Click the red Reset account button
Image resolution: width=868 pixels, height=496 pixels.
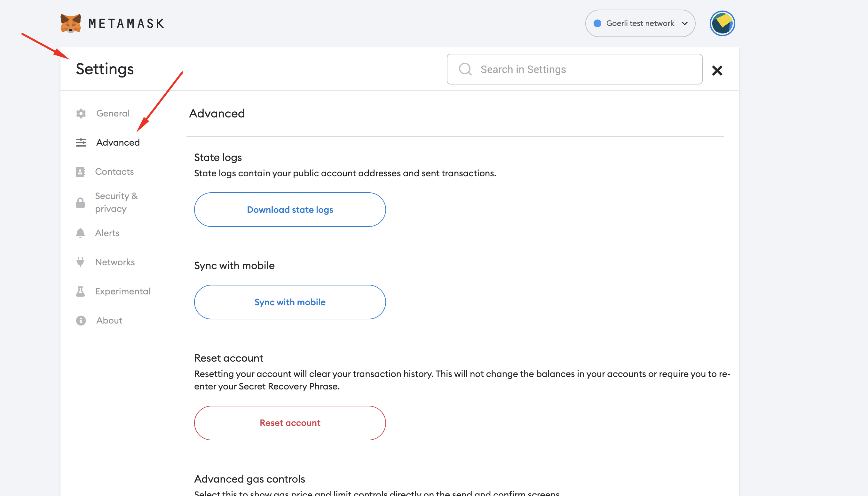pyautogui.click(x=290, y=423)
